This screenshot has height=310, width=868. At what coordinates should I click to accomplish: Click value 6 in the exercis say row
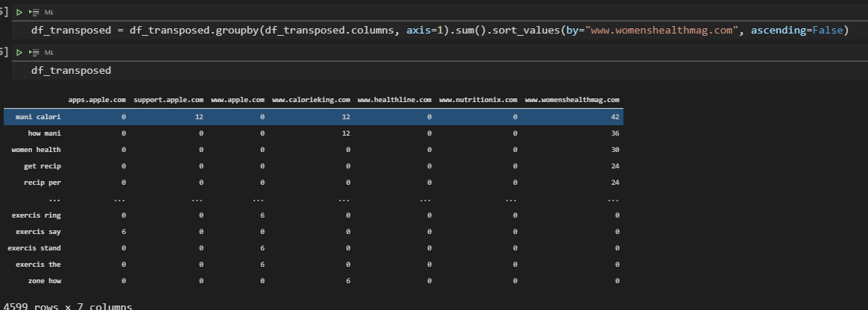(124, 232)
